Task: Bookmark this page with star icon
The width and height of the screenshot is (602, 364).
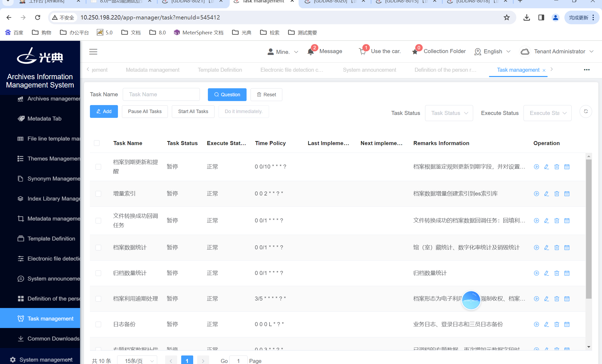Action: (506, 18)
